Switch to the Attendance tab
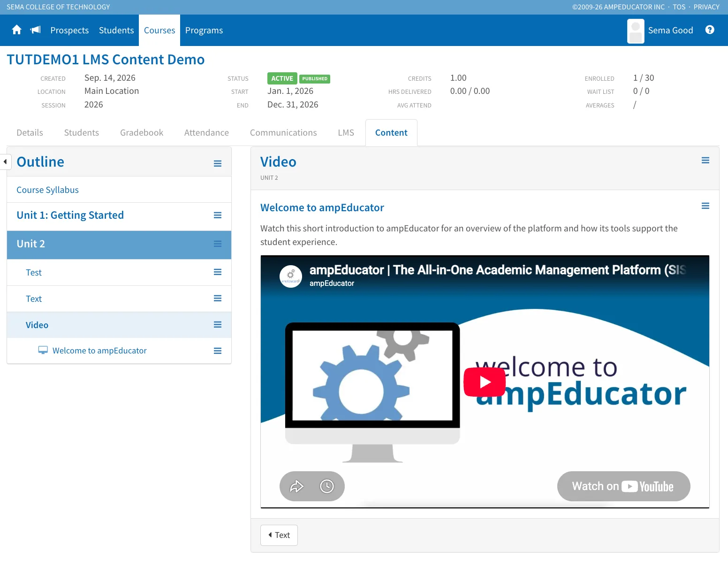This screenshot has height=567, width=728. [206, 133]
